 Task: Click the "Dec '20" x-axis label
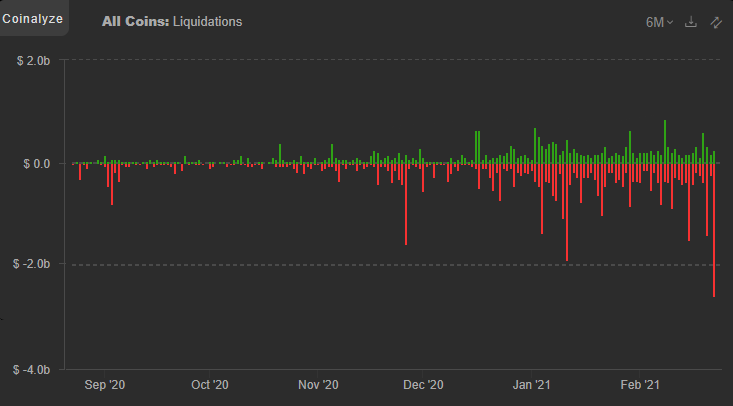pyautogui.click(x=423, y=385)
